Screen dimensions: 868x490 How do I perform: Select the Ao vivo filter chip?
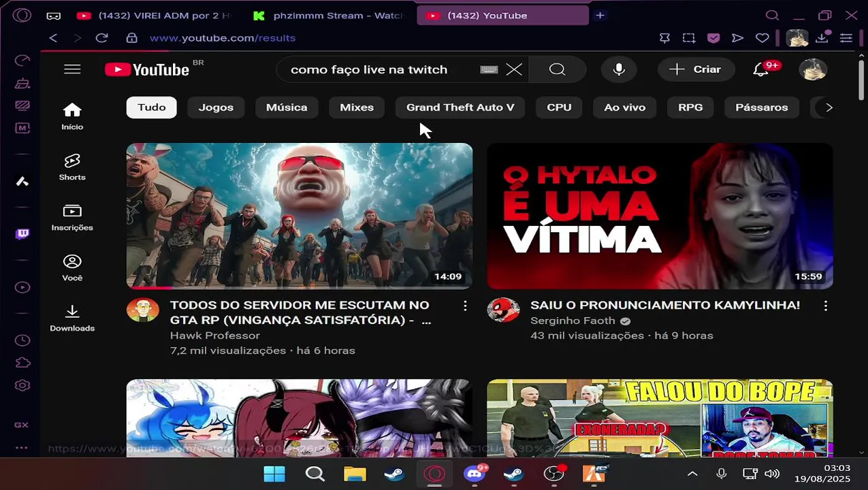pyautogui.click(x=624, y=108)
